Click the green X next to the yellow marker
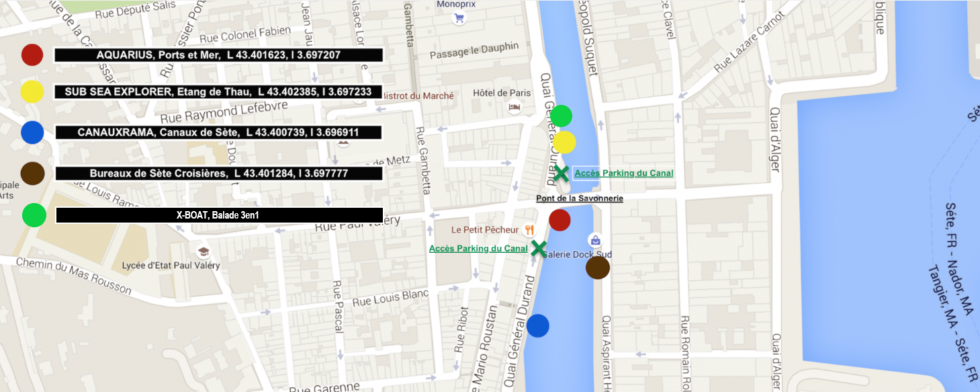Screen dimensions: 980x392 point(561,172)
